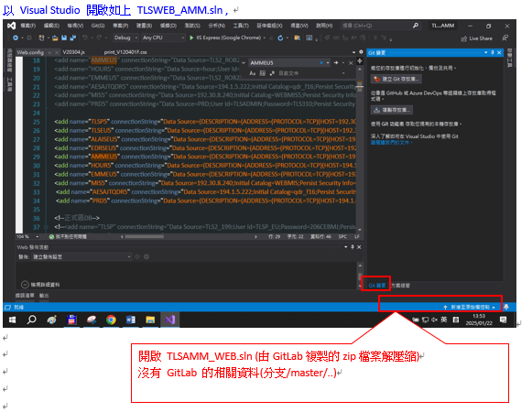Click the Find in Files toolbar icon
Screen dimensions: 532x412
(298, 38)
